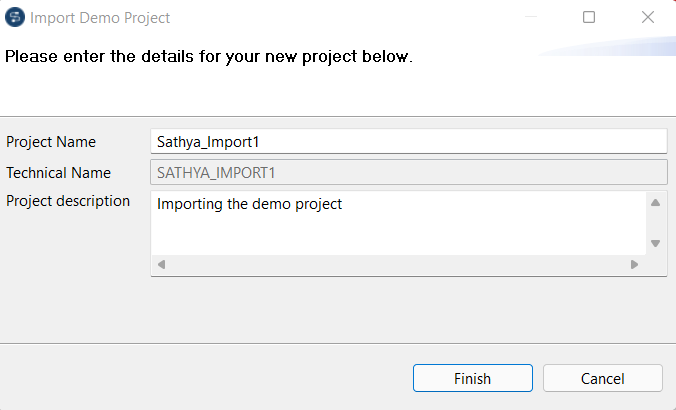The height and width of the screenshot is (410, 676).
Task: Focus the Project Name input field
Action: tap(408, 141)
